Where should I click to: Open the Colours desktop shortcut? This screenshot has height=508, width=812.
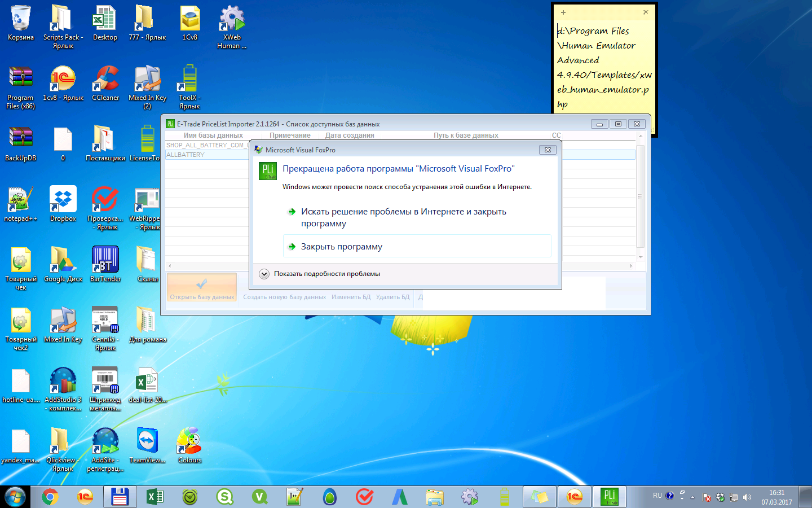[190, 446]
